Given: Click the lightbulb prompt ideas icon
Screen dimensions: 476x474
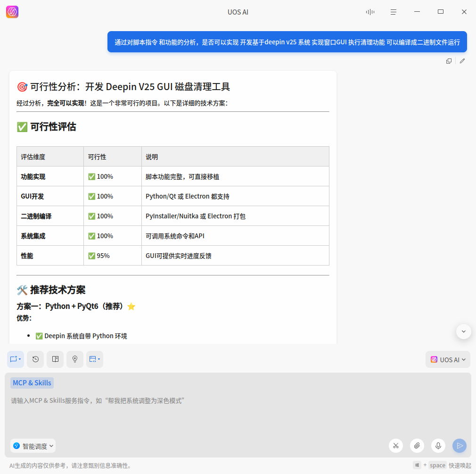Looking at the screenshot, I should click(x=75, y=359).
